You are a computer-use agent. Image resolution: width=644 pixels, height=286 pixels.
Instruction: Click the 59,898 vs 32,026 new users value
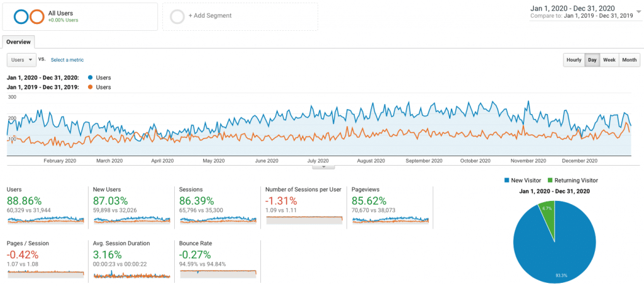(114, 210)
